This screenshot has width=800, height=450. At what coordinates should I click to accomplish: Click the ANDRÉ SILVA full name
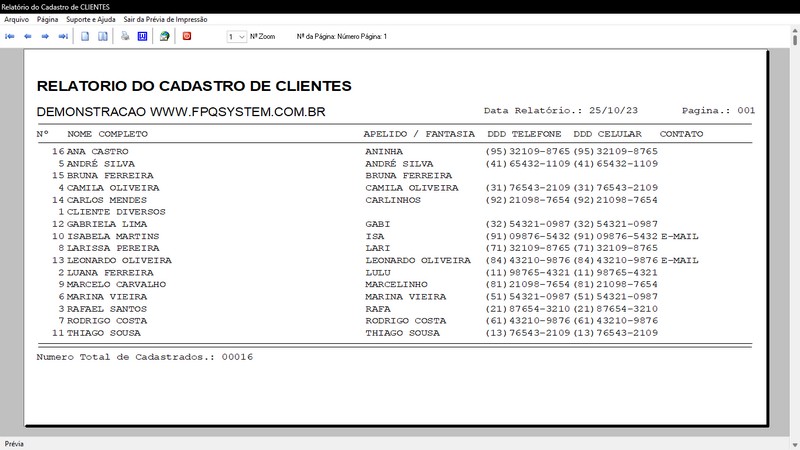click(x=101, y=164)
